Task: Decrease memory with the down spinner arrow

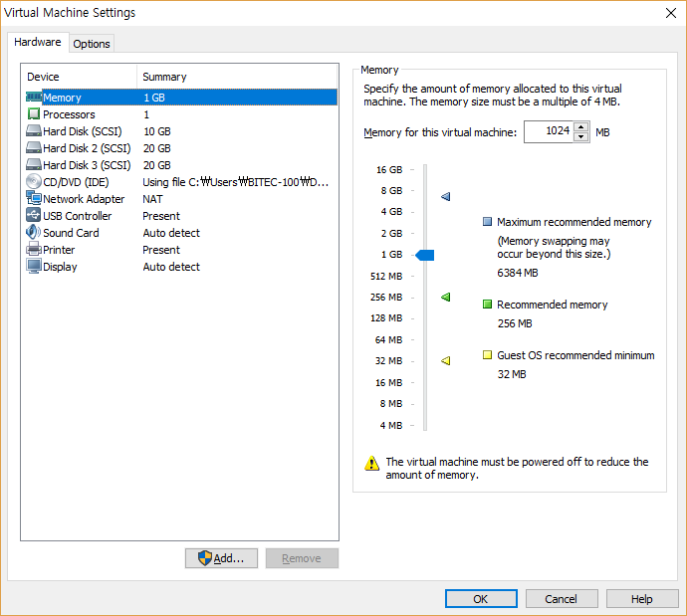Action: 581,136
